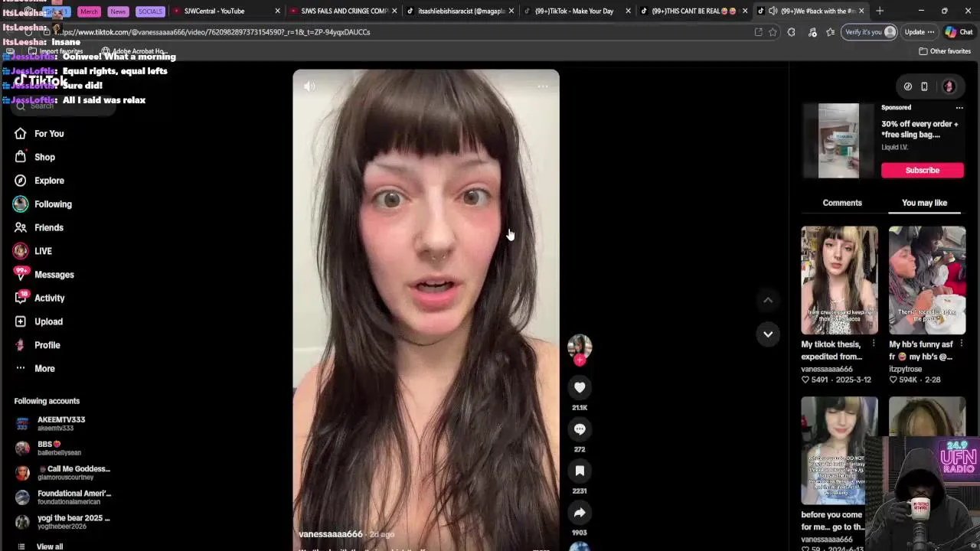Open the vanessaaaa666 username on video
The width and height of the screenshot is (980, 551).
point(330,533)
